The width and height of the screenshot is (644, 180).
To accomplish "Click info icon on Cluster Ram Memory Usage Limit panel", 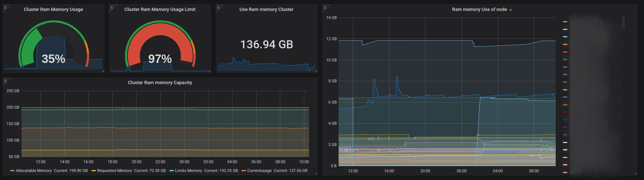I will [112, 7].
